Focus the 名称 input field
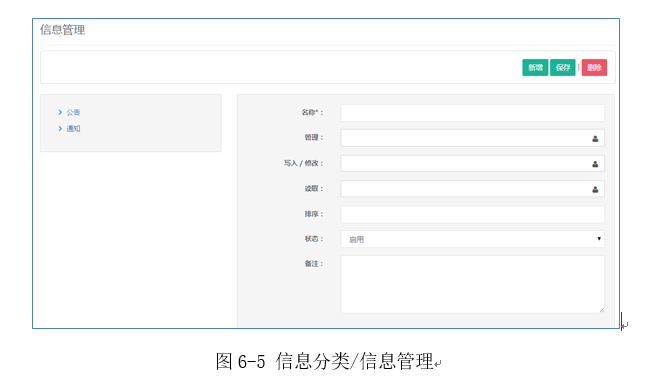 click(x=472, y=113)
